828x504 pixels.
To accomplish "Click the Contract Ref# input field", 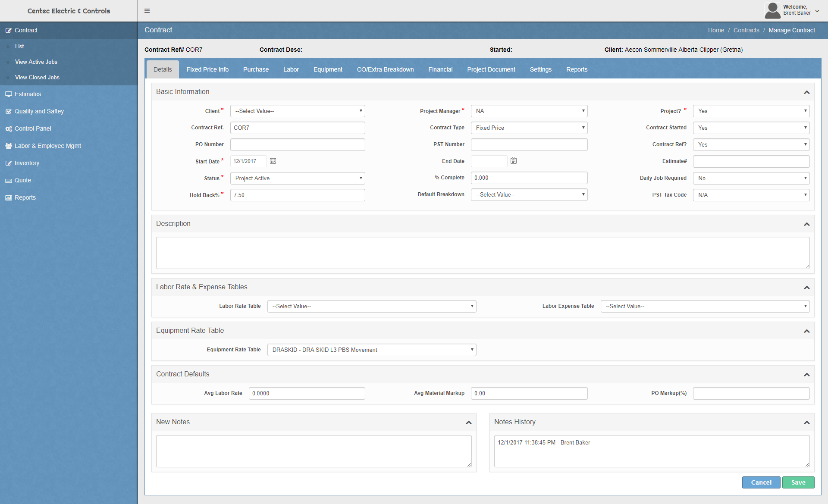I will coord(298,127).
